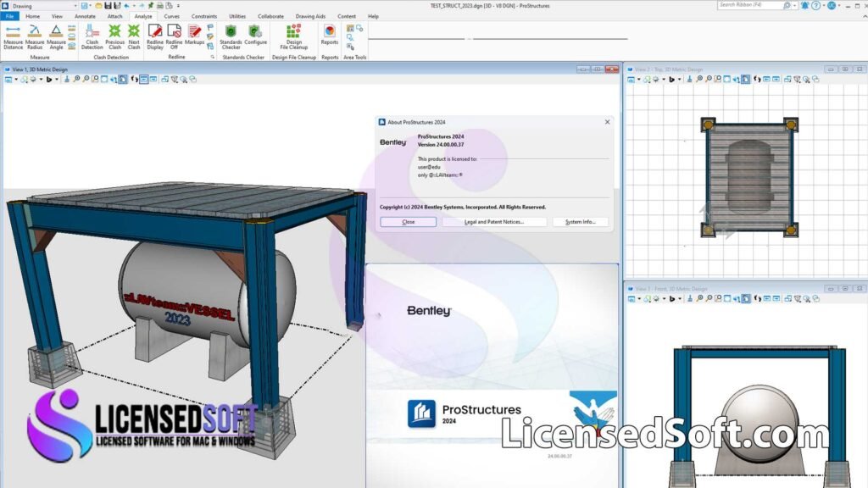Open the Markups tool
This screenshot has width=868, height=488.
(194, 34)
